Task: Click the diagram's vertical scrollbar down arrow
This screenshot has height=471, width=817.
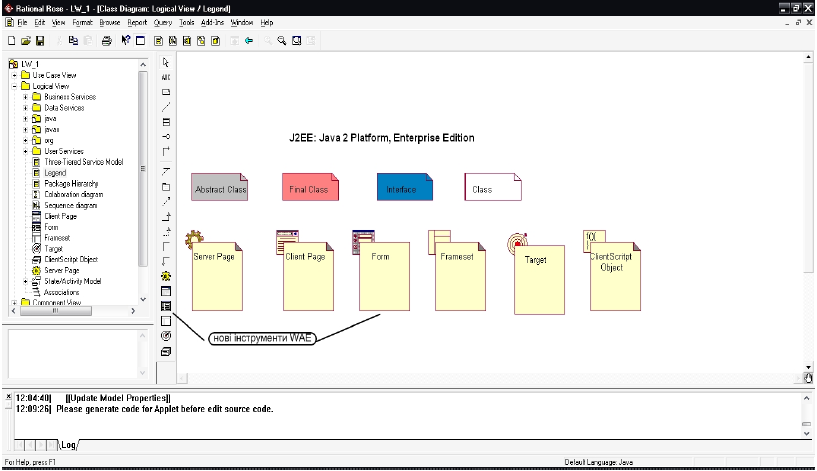Action: [808, 367]
